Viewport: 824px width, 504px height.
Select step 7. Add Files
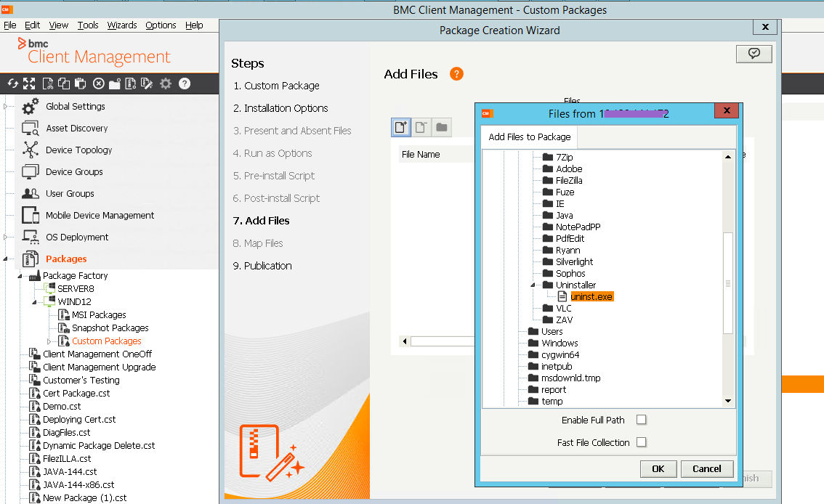[x=261, y=221]
